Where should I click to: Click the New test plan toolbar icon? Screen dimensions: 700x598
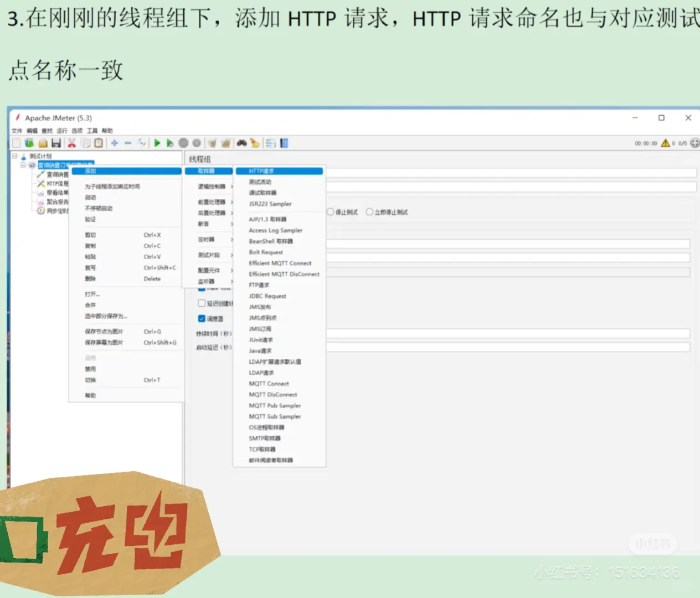pyautogui.click(x=17, y=143)
